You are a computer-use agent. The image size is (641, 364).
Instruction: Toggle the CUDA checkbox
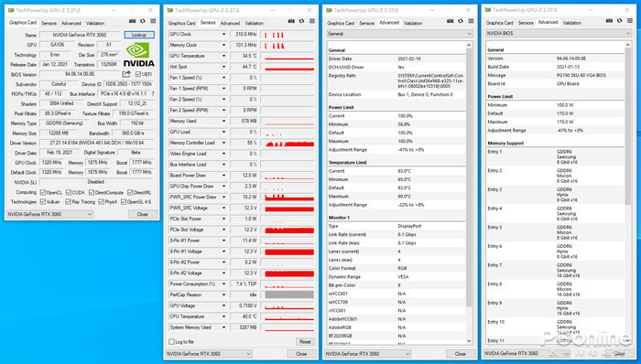click(69, 192)
